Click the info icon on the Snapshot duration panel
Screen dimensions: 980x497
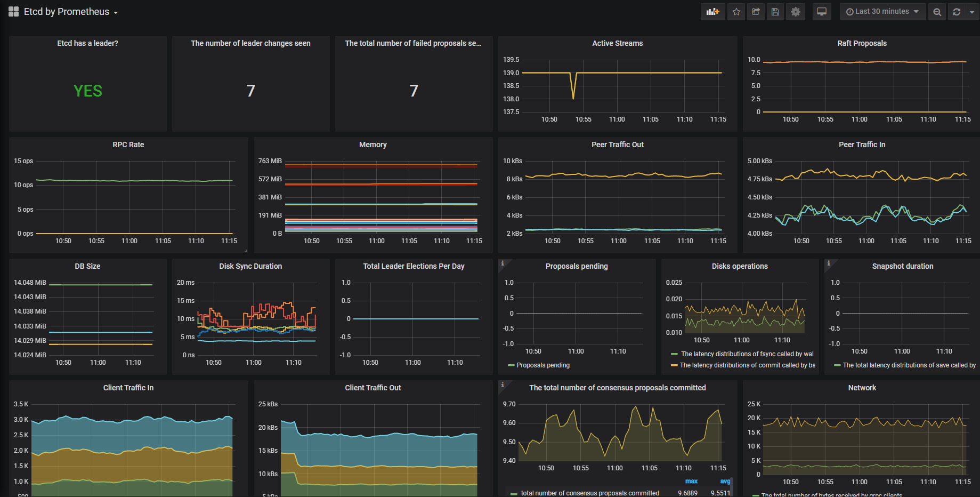829,263
